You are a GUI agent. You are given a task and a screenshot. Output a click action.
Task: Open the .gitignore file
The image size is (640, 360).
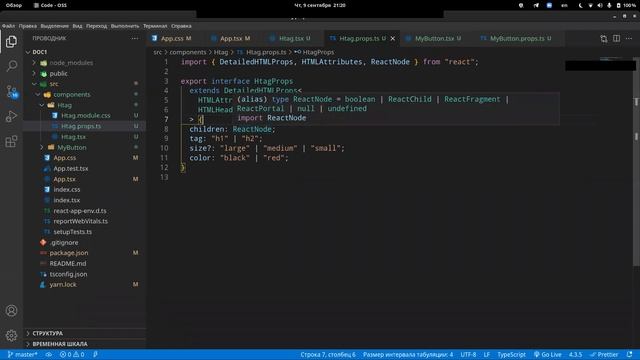click(x=64, y=242)
